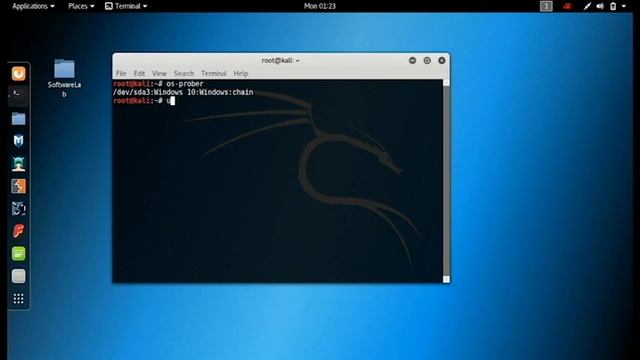The width and height of the screenshot is (640, 360).
Task: Launch Metasploit from the dock
Action: [18, 141]
